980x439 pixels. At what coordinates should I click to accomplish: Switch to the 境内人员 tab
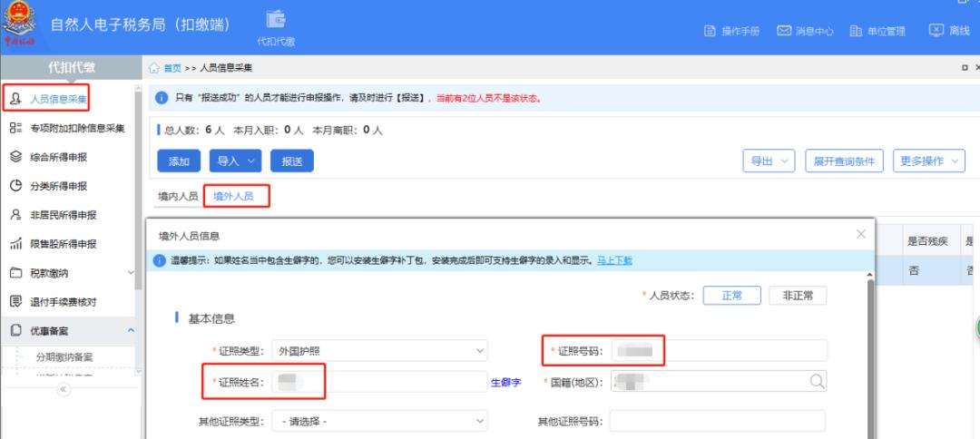coord(178,196)
